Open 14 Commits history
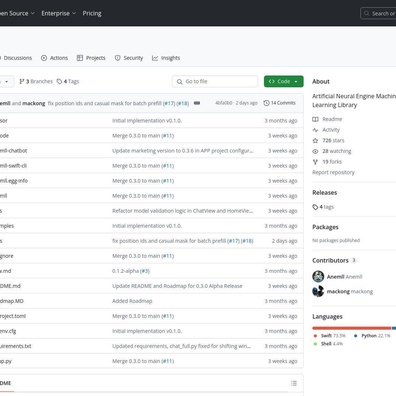The height and width of the screenshot is (396, 396). pyautogui.click(x=279, y=103)
